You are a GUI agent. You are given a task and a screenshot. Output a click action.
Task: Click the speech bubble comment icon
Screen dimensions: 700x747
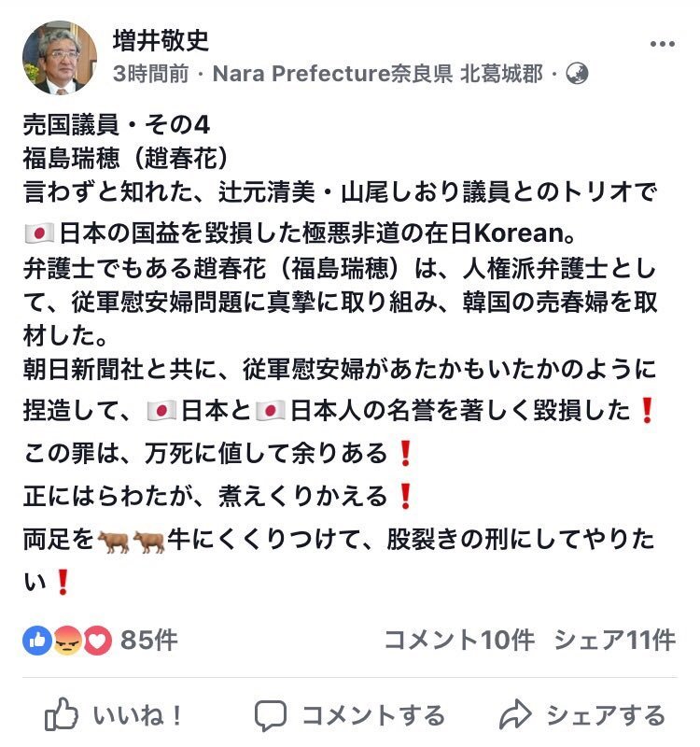tap(271, 715)
